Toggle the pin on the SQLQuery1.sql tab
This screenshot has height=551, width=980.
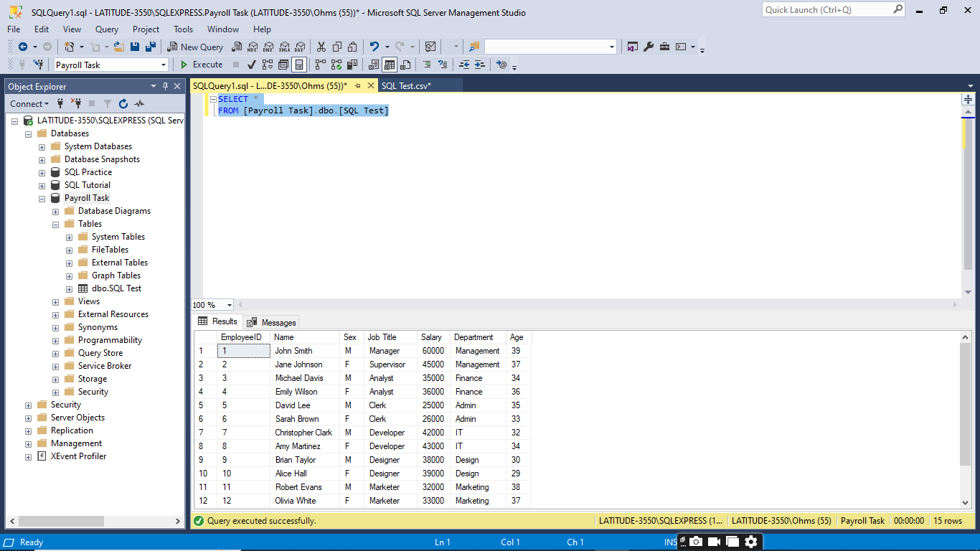[357, 85]
